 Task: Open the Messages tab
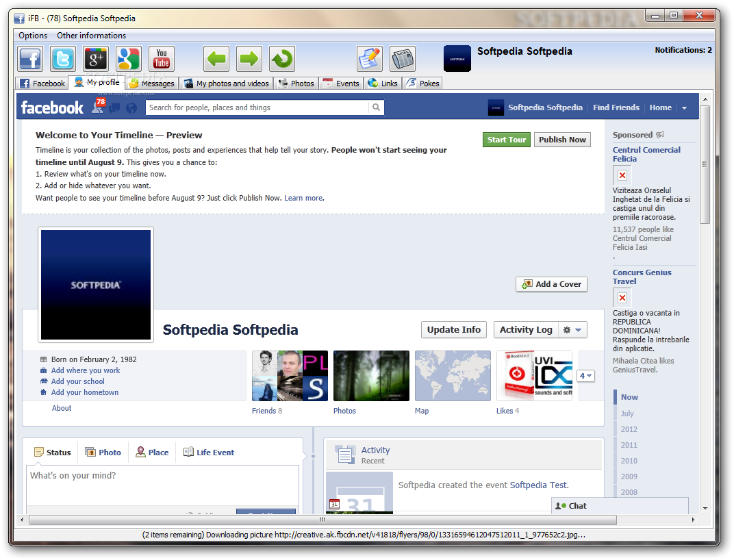(152, 84)
